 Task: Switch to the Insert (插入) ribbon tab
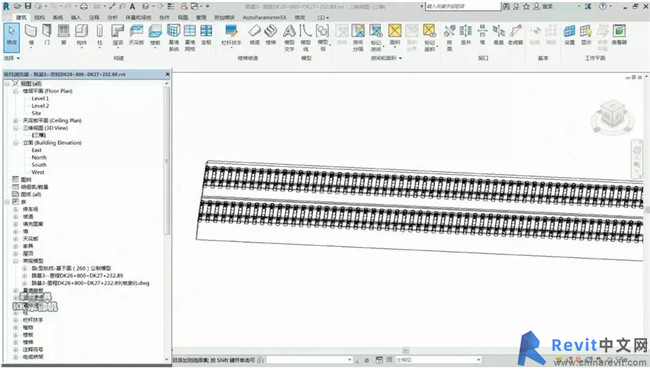(76, 17)
